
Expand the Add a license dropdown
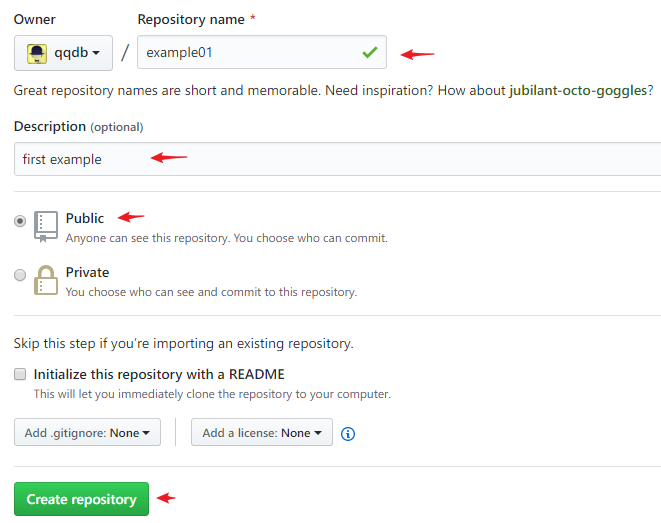[262, 432]
